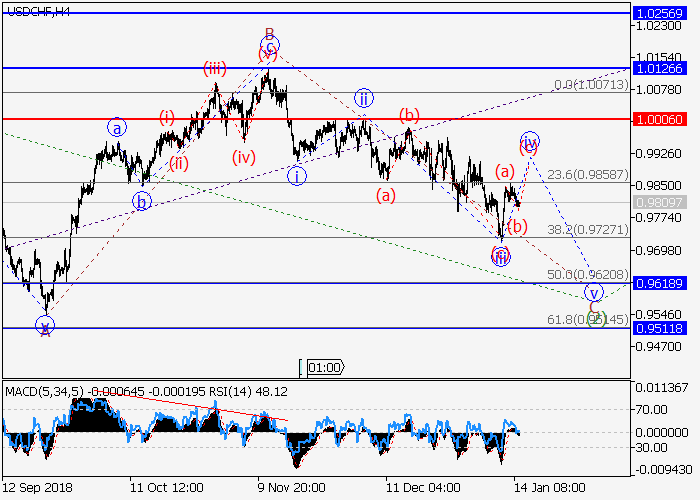Click the 01:00 time label box

tap(326, 368)
